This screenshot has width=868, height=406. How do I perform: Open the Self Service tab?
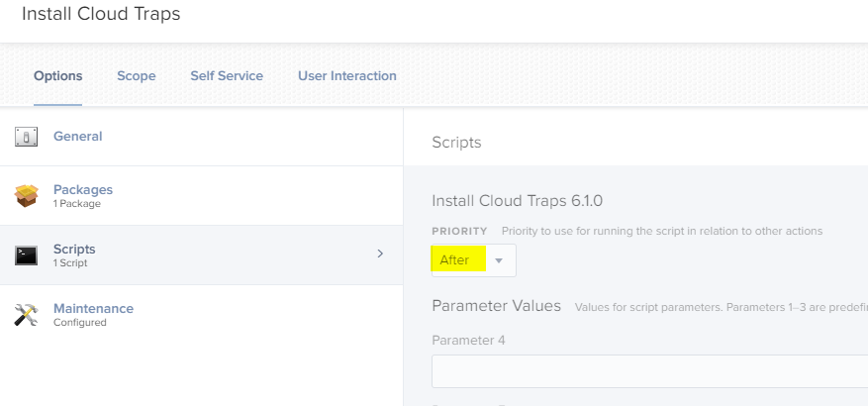(x=227, y=76)
